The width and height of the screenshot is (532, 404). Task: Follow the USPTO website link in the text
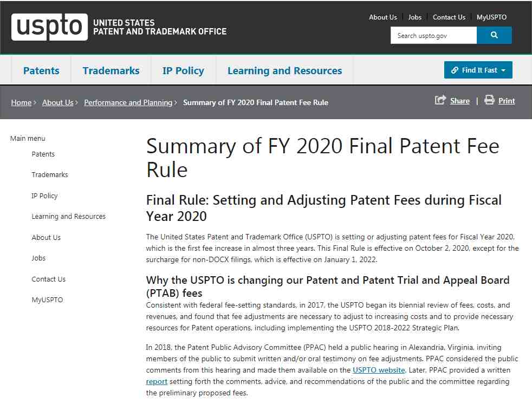379,370
